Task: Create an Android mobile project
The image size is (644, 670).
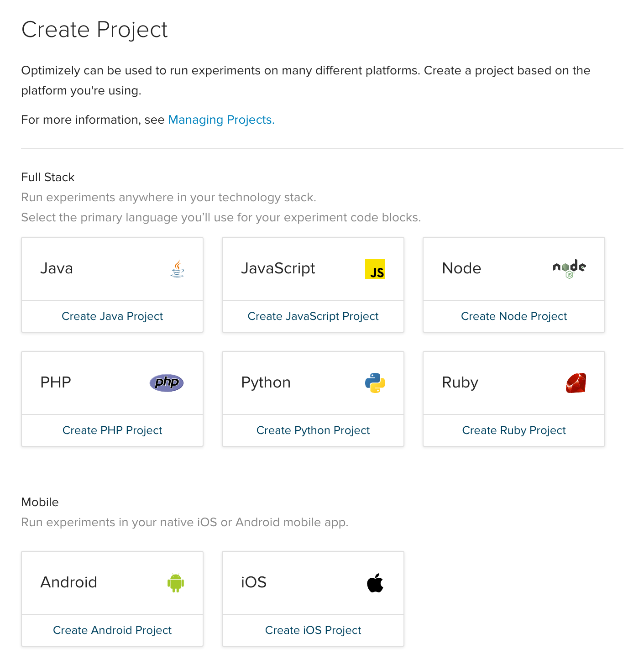Action: (112, 630)
